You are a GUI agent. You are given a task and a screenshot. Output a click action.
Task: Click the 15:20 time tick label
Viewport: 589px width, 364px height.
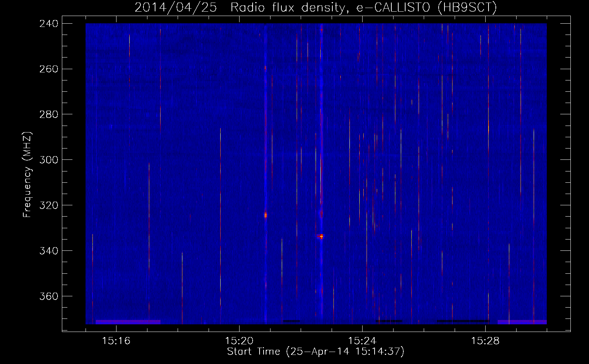coord(239,341)
